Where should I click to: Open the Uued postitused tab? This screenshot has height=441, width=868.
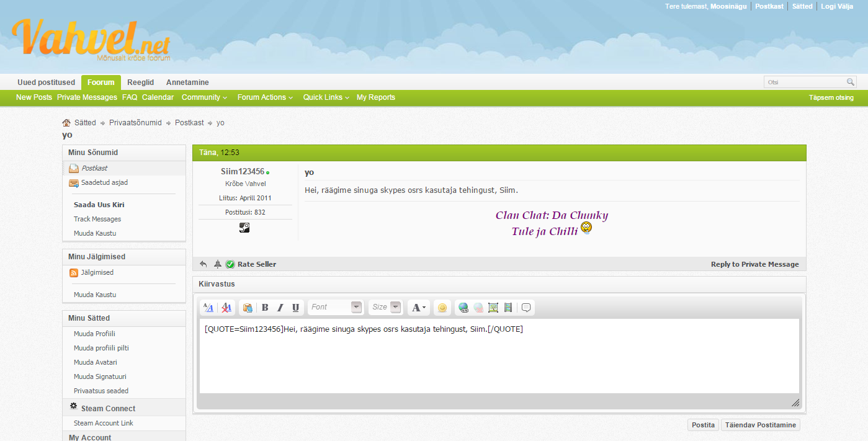coord(47,82)
